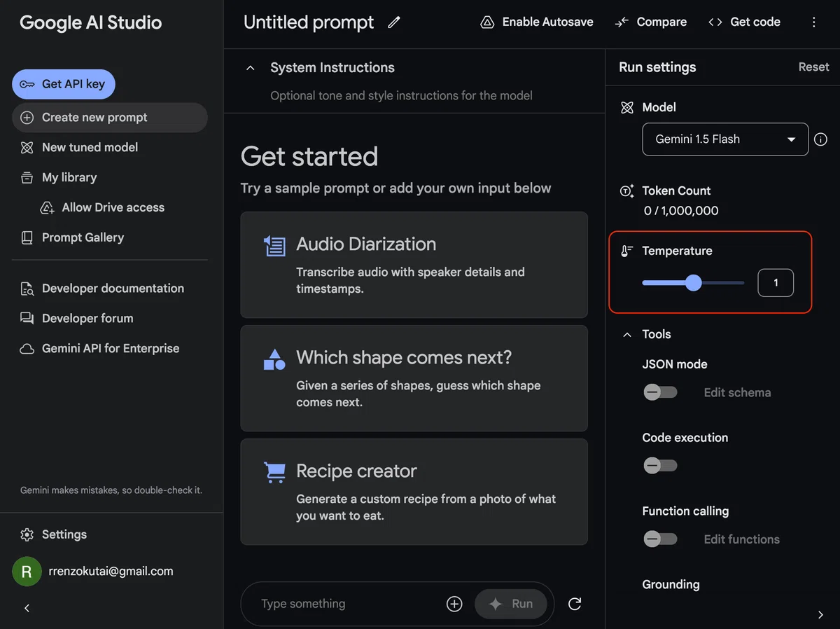
Task: Click the Token Count icon
Action: click(x=627, y=191)
